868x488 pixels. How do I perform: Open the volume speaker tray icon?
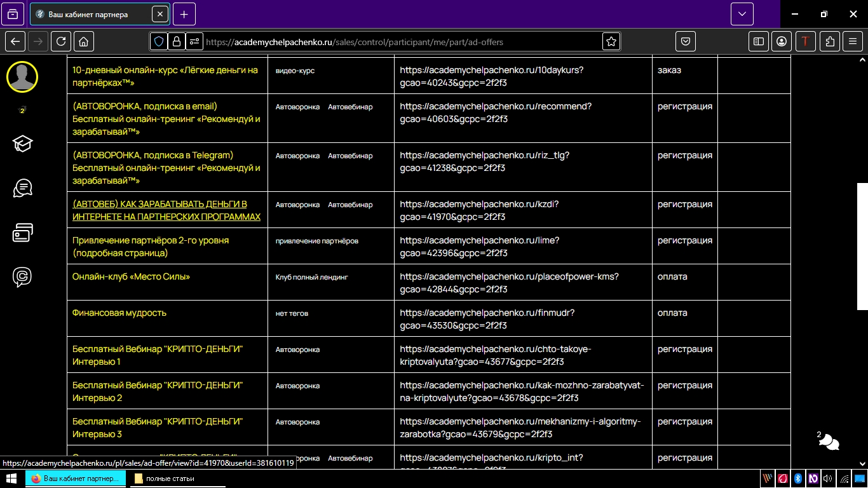click(827, 478)
